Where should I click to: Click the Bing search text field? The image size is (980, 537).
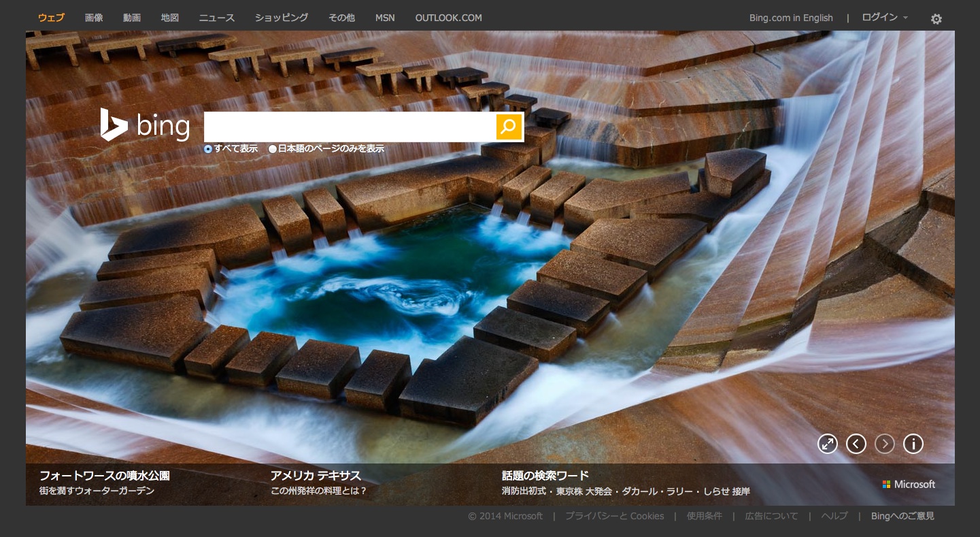pos(350,127)
